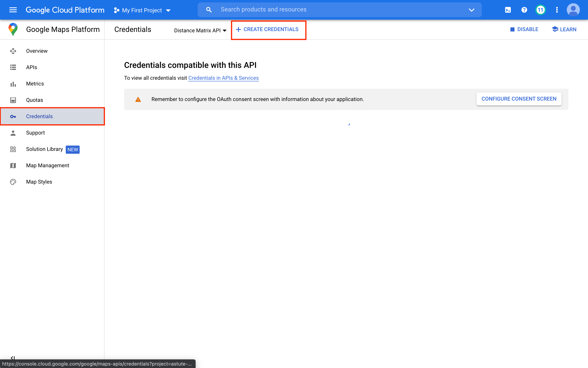Open the Distance Matrix API dropdown
The height and width of the screenshot is (368, 588).
pos(200,30)
